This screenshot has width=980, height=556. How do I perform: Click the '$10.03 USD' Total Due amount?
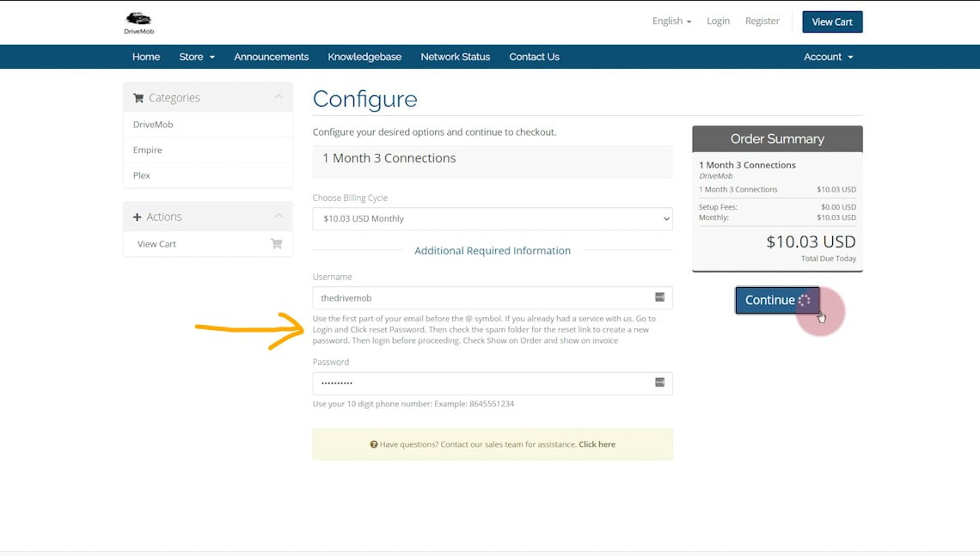click(x=811, y=241)
